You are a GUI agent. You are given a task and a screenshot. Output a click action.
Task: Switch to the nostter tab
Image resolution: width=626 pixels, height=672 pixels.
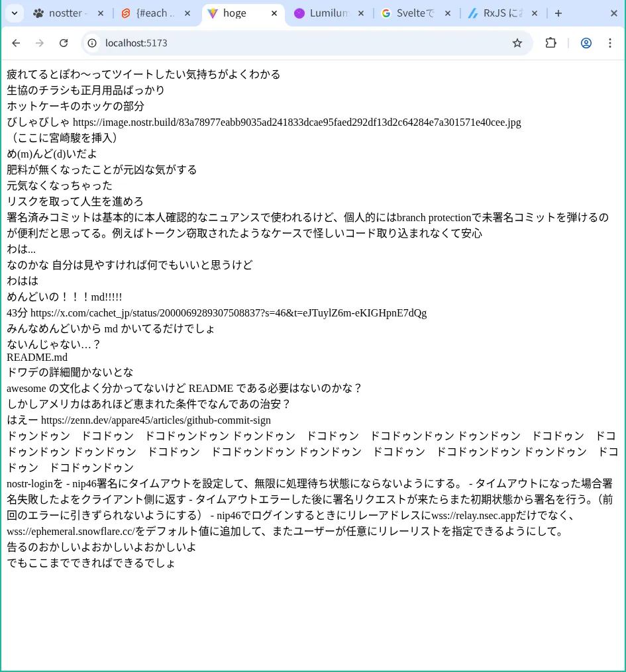click(63, 13)
